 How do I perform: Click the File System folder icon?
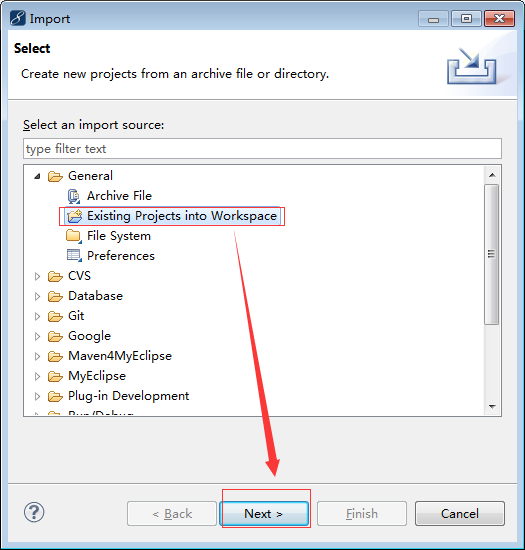(74, 236)
